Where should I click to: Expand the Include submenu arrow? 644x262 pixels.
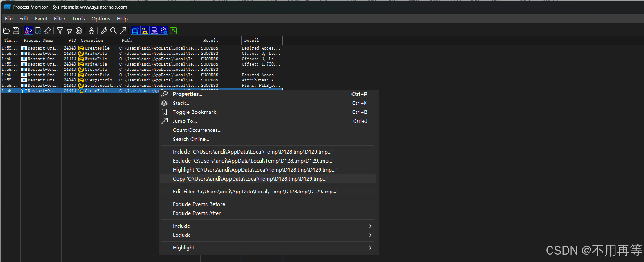tap(370, 226)
